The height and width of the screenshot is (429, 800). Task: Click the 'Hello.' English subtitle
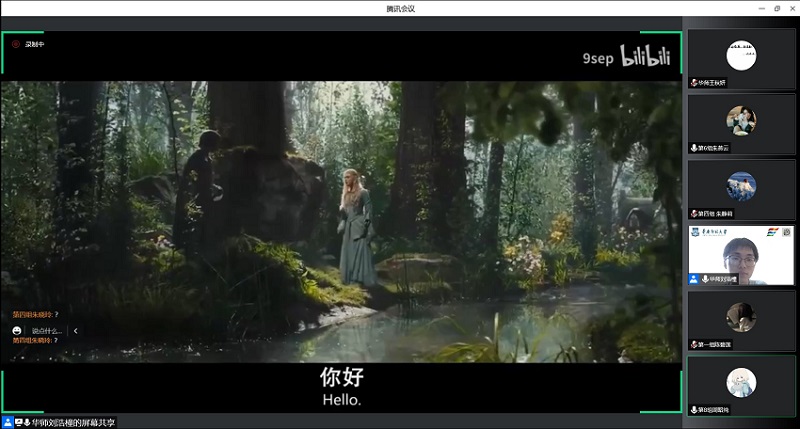pos(342,400)
